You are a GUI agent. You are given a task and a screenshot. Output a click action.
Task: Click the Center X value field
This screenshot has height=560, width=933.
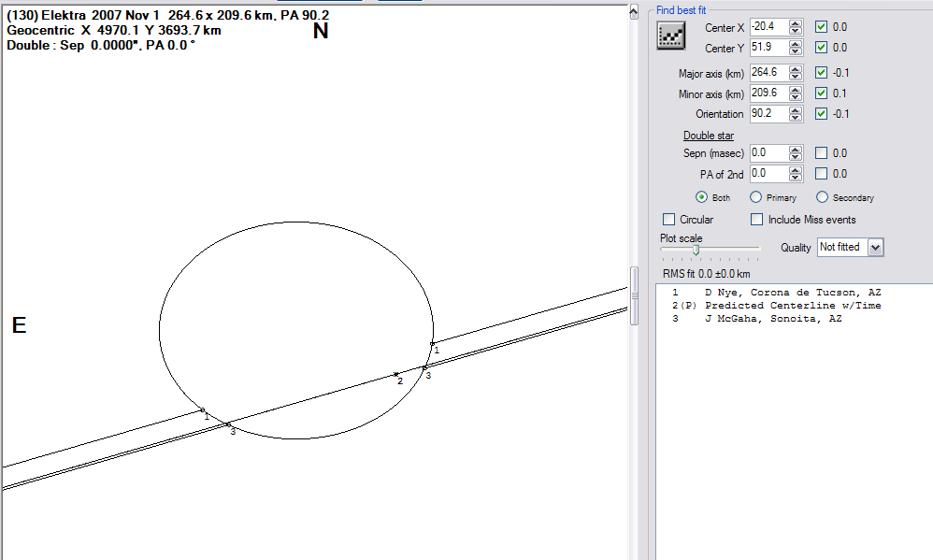pyautogui.click(x=768, y=27)
